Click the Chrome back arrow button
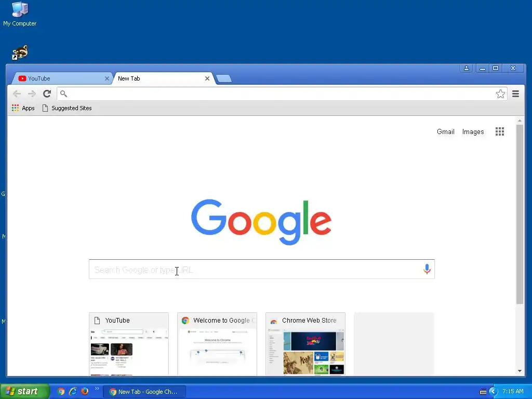This screenshot has height=399, width=532. pyautogui.click(x=17, y=94)
